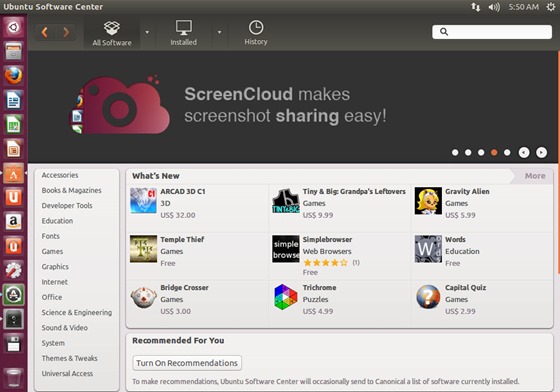Open Ubuntu Dash home in launcher
This screenshot has width=560, height=392.
[14, 27]
